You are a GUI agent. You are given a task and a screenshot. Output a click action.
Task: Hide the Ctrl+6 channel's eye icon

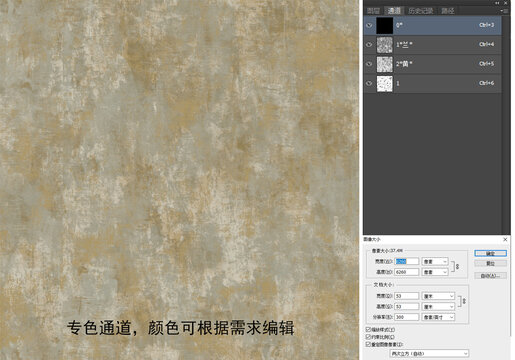click(369, 83)
